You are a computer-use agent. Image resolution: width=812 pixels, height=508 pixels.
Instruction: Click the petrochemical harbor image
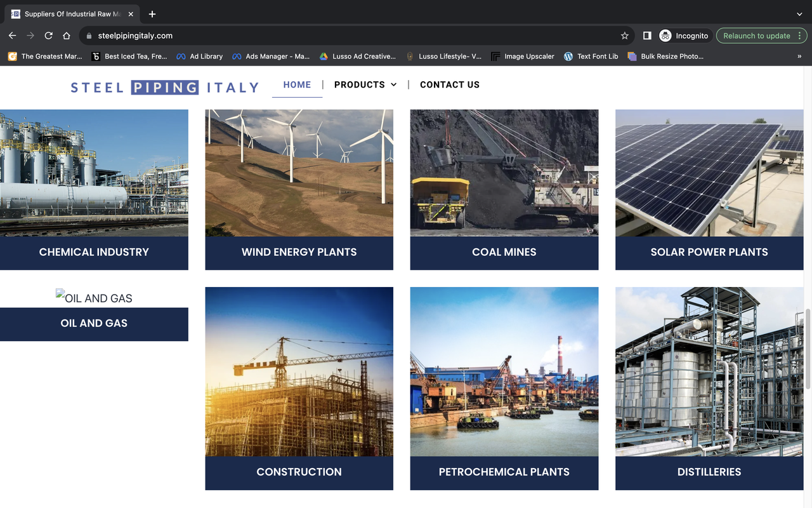[504, 371]
